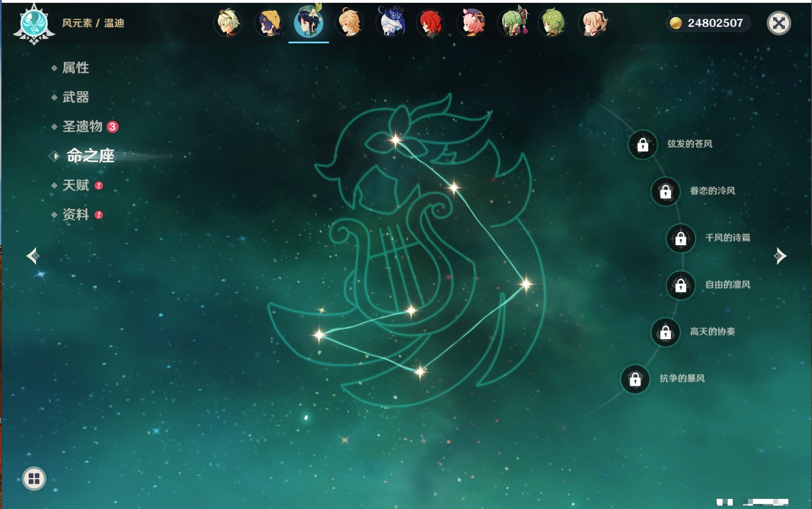Select the white-haired character with blue hat
The height and width of the screenshot is (509, 812).
point(390,22)
